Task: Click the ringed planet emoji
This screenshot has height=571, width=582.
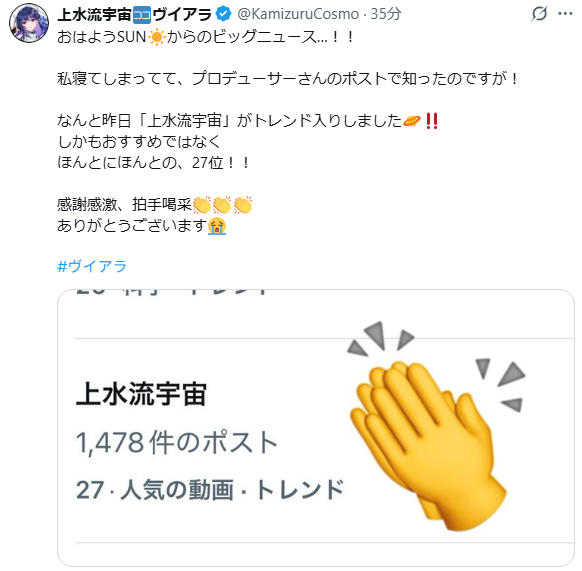Action: [x=412, y=121]
